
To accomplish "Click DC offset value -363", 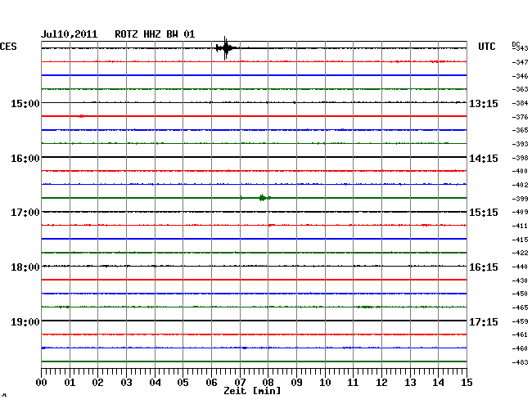I will tap(520, 89).
